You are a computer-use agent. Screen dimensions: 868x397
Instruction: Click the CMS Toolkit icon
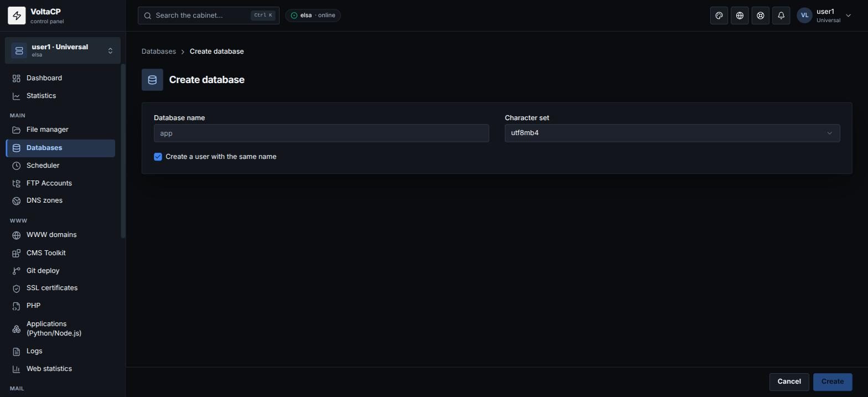17,253
